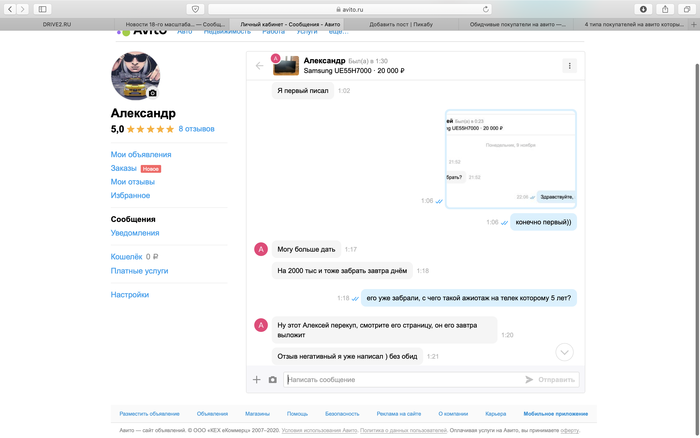
Task: Open the Карьера footer link
Action: pos(496,413)
